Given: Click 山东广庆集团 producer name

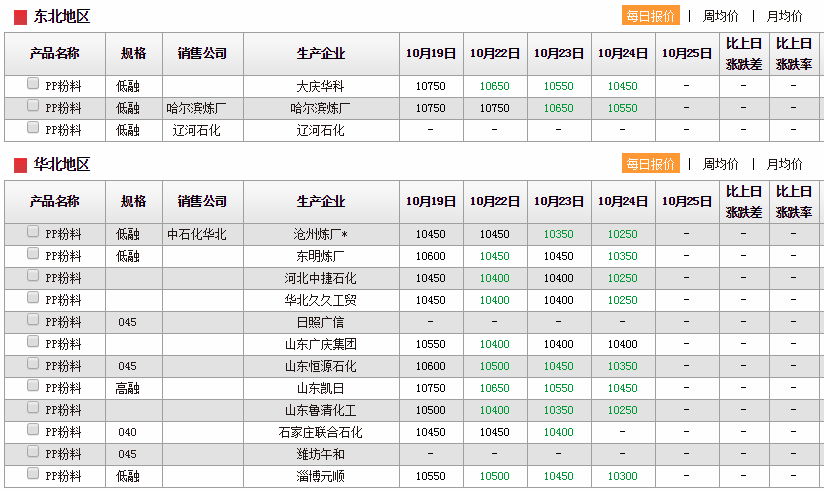Looking at the screenshot, I should point(321,344).
